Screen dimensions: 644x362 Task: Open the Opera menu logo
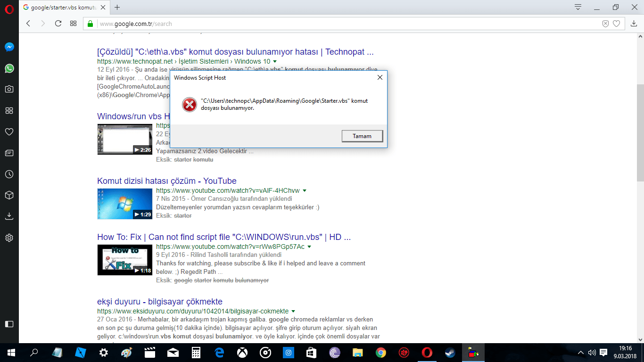tap(9, 9)
